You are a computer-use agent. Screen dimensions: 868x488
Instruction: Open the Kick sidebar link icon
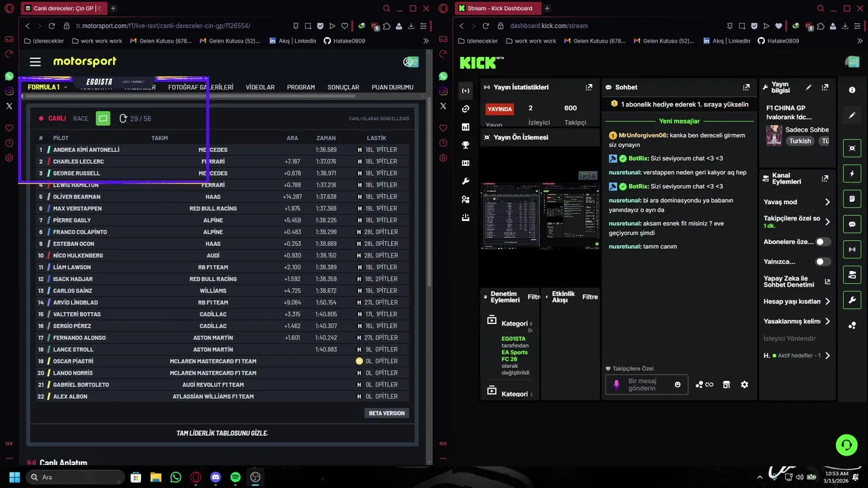[465, 108]
